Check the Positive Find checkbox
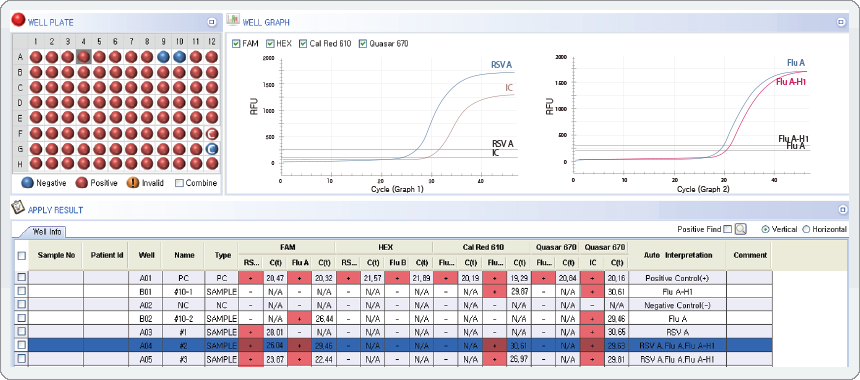 [727, 229]
